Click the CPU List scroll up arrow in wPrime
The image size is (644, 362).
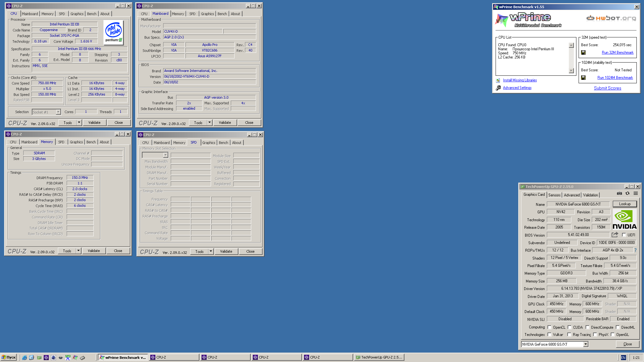tap(571, 45)
